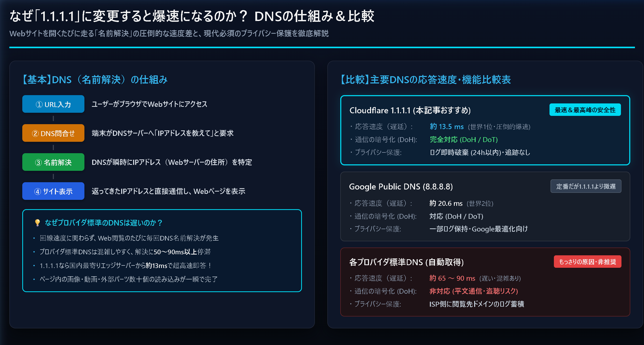Click the bullet 回線速度に関わらず、Web閲覧のたびに毎回DNS名前解決が発生
This screenshot has height=345, width=644.
[129, 238]
